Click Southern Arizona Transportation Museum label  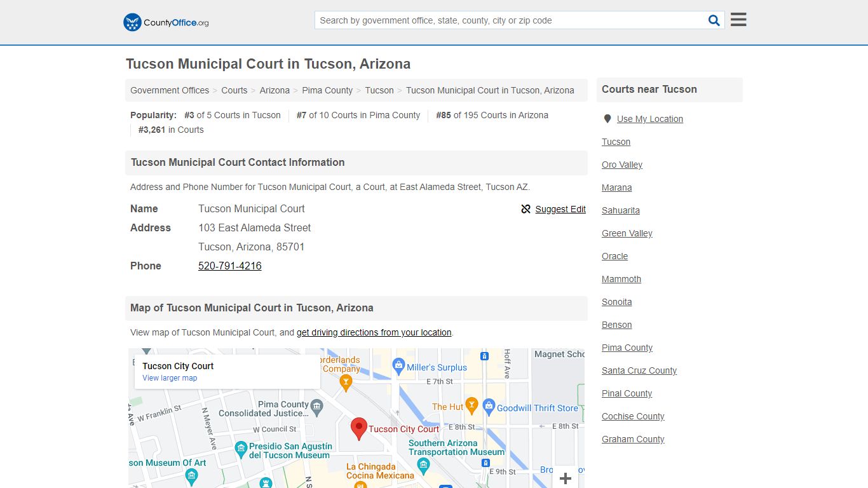pyautogui.click(x=456, y=447)
